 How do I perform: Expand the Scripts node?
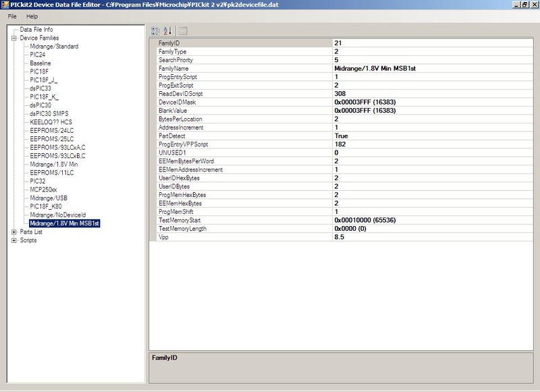point(14,241)
